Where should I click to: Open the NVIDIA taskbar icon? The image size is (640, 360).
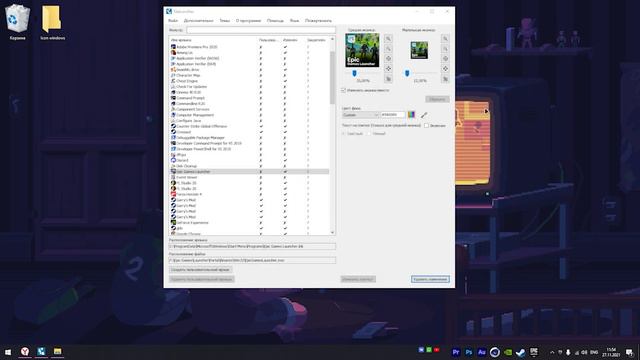[508, 352]
